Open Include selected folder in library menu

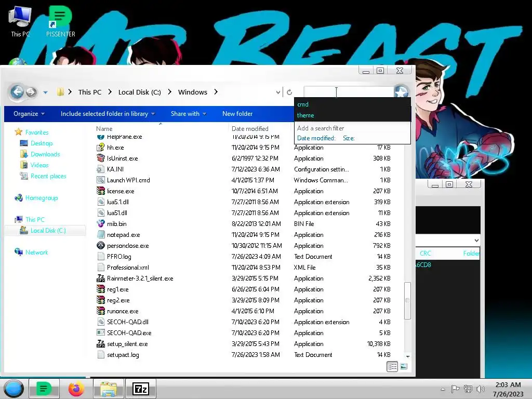108,114
